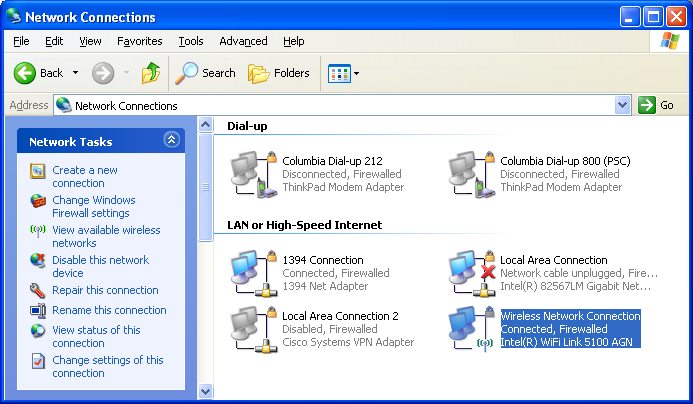Screen dimensions: 693x404
Task: Click the Windows Firewall settings icon
Action: [x=38, y=201]
